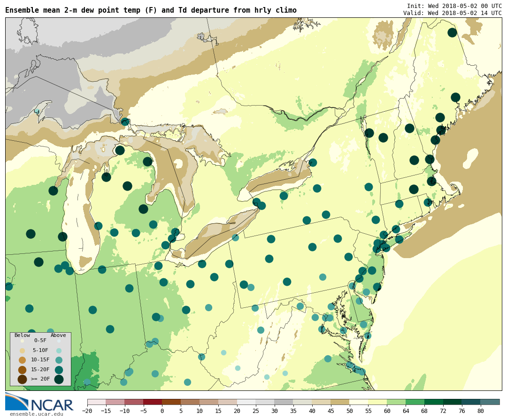507x420 pixels.
Task: Click the 'Init: Wed 2018-05-02 00 UTC' text
Action: click(454, 6)
